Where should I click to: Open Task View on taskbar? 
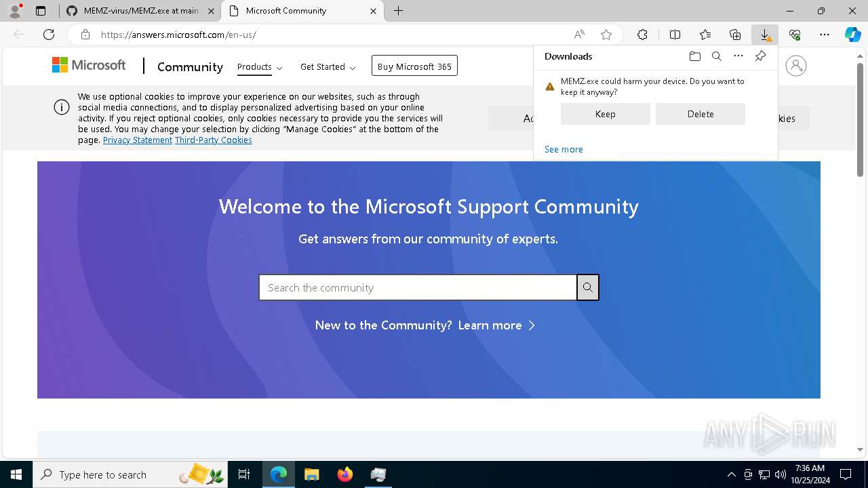pos(244,474)
